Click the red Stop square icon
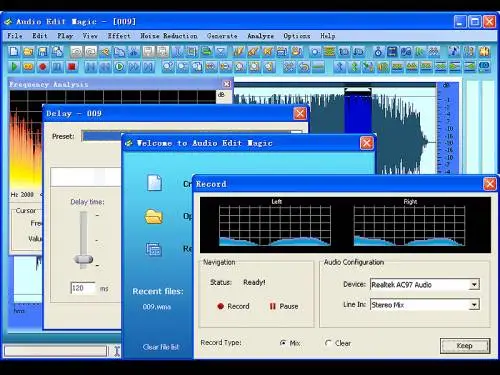Viewport: 500px width, 375px height. [x=71, y=67]
